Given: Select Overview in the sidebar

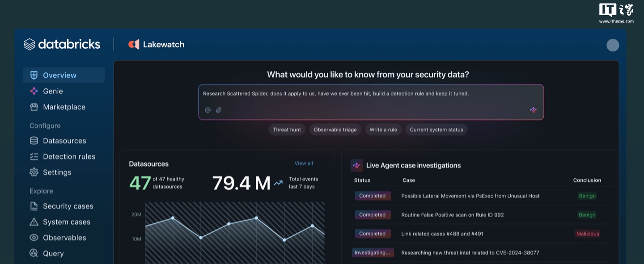Looking at the screenshot, I should [x=59, y=75].
